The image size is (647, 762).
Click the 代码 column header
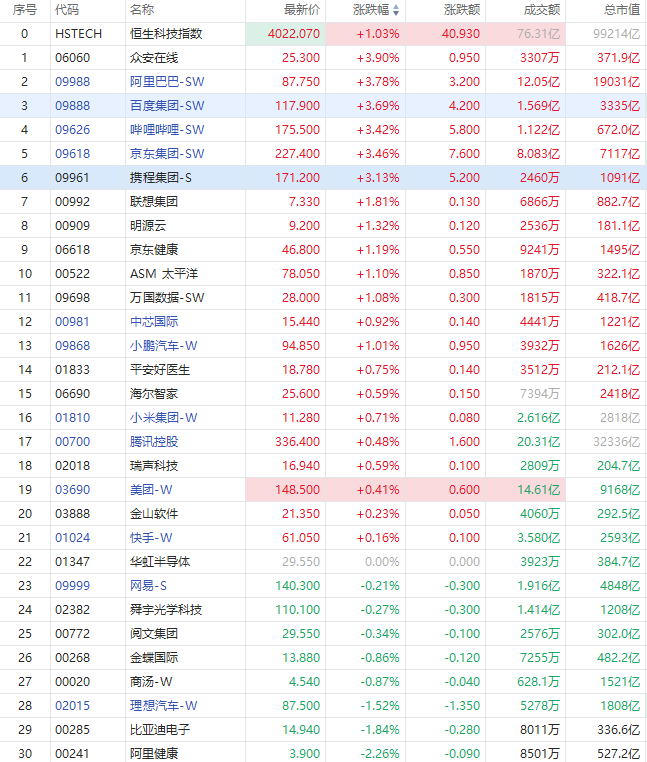tap(67, 10)
